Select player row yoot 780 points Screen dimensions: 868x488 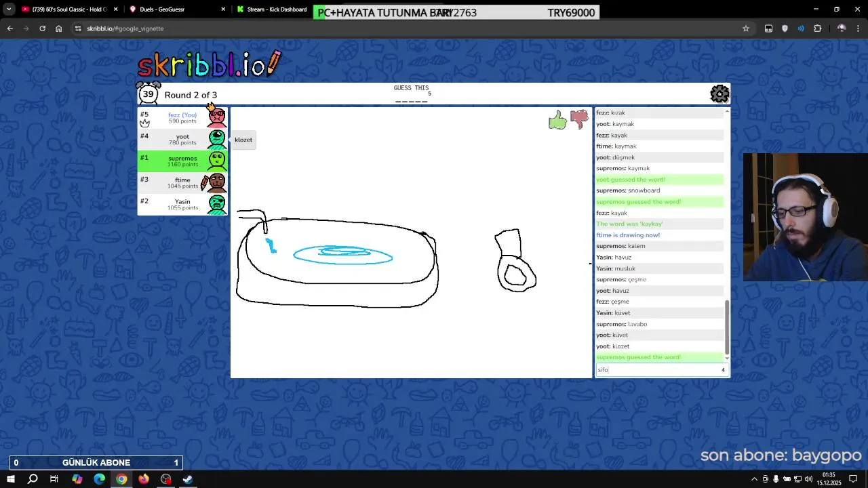click(182, 139)
